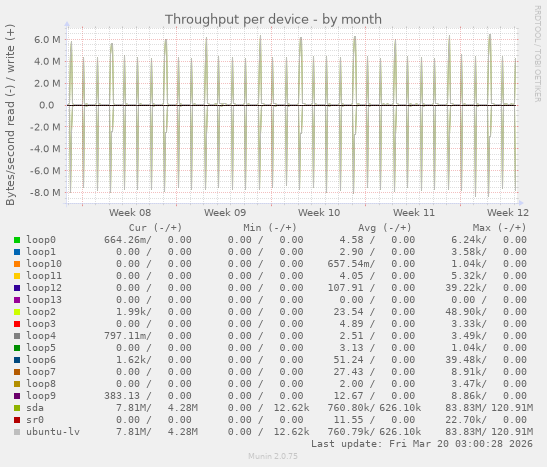Select the ubuntu-lv legend label

point(53,432)
